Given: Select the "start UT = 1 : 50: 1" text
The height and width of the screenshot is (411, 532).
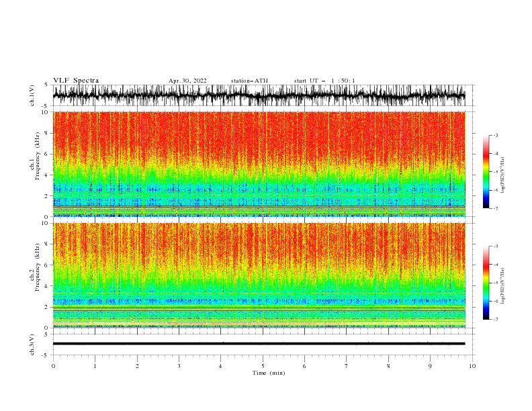Looking at the screenshot, I should tap(324, 81).
